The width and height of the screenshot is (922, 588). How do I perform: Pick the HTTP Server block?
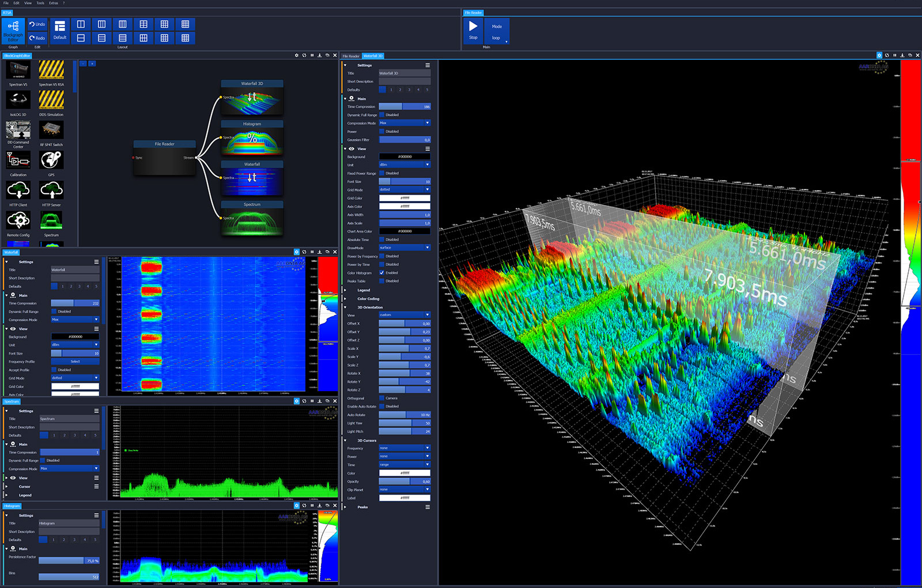(51, 191)
